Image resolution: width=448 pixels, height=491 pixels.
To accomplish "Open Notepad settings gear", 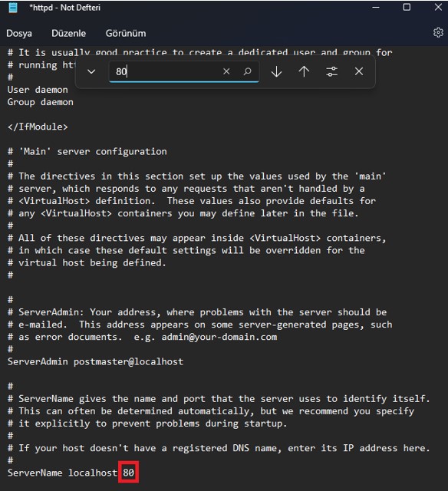I will coord(438,32).
